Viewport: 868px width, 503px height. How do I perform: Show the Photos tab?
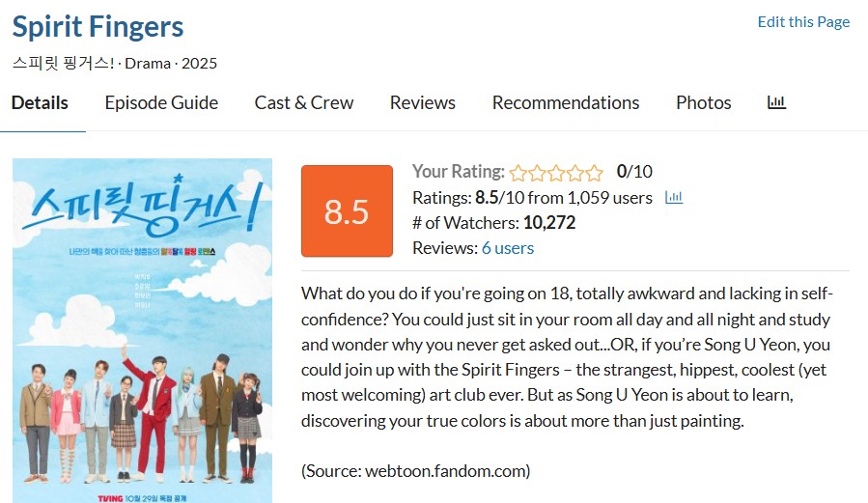tap(704, 102)
